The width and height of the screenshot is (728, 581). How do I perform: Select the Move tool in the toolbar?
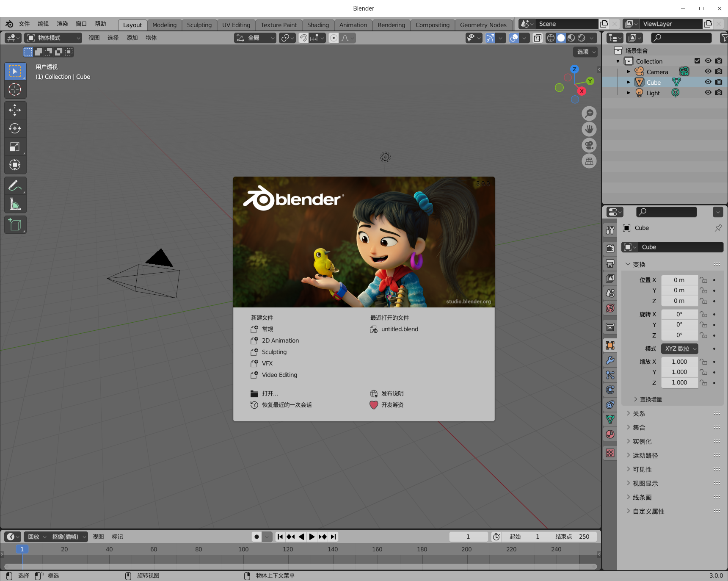pyautogui.click(x=15, y=110)
